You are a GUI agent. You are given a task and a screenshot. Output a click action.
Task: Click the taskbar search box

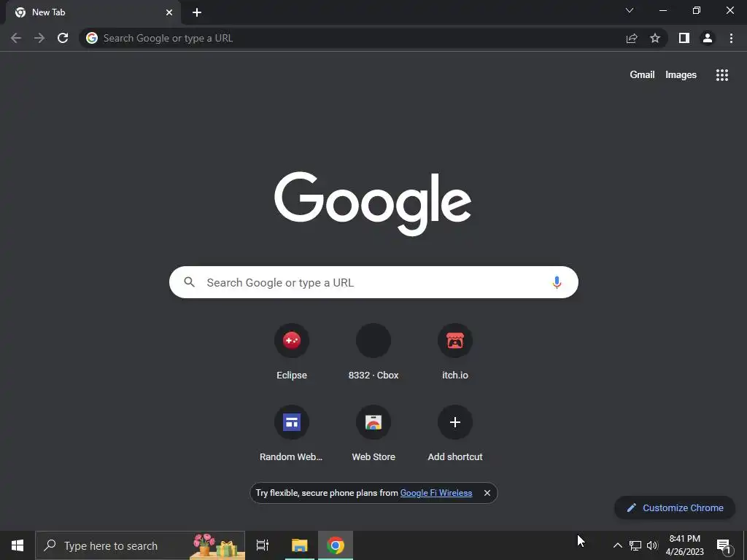click(140, 545)
